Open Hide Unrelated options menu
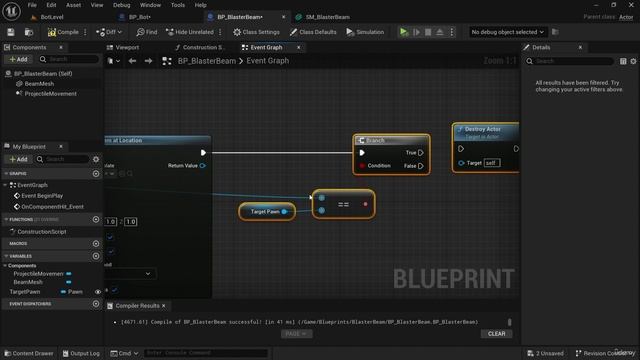 220,32
